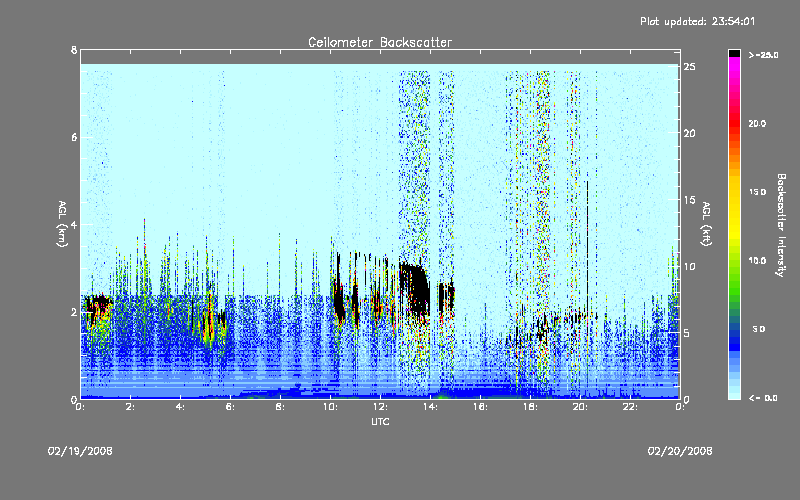Click the 5 kft tick on right axis
The image size is (800, 500).
[x=687, y=333]
